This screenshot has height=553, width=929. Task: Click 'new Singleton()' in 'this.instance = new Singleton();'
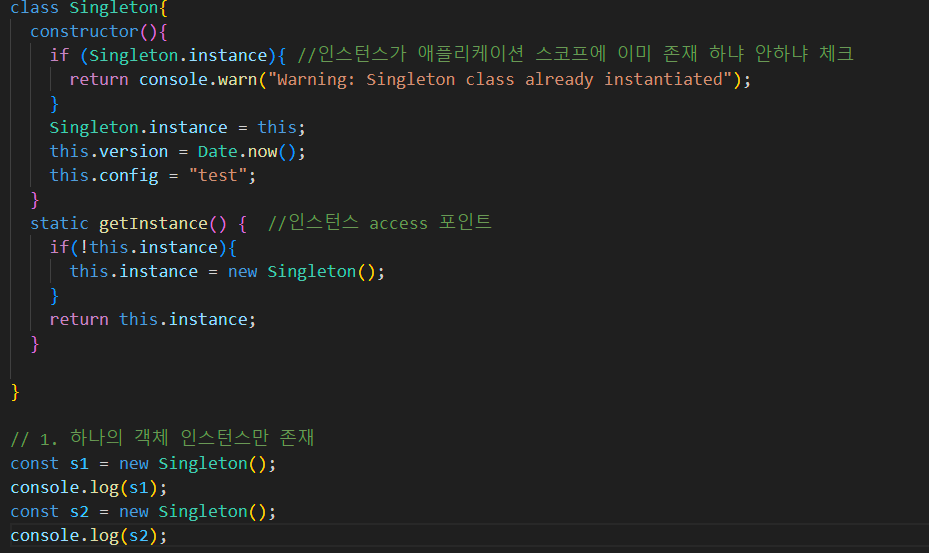click(x=302, y=271)
